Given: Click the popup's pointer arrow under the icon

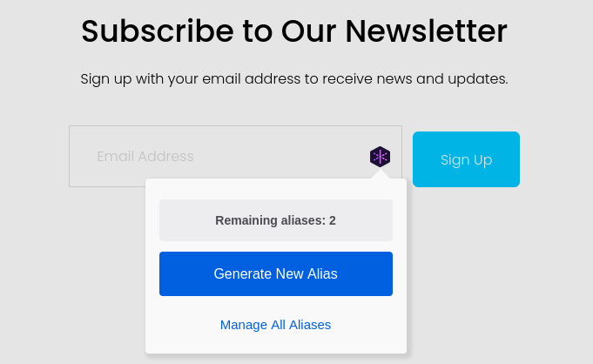Looking at the screenshot, I should (380, 173).
